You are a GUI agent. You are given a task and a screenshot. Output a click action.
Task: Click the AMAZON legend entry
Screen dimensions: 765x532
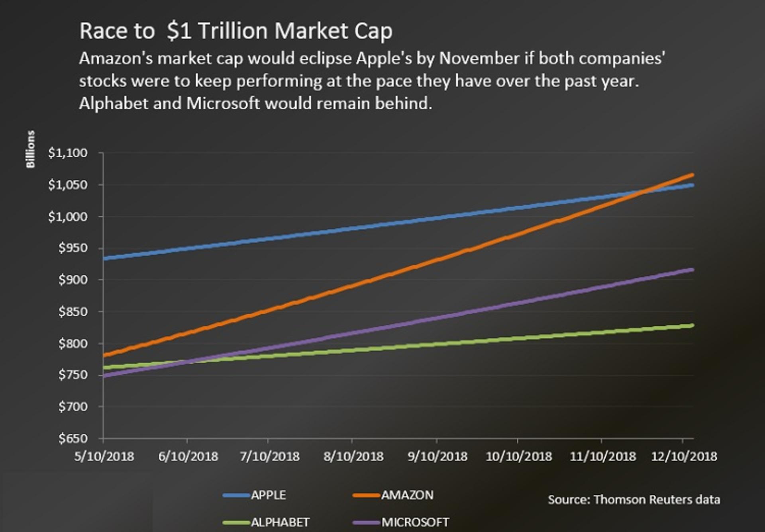[393, 495]
